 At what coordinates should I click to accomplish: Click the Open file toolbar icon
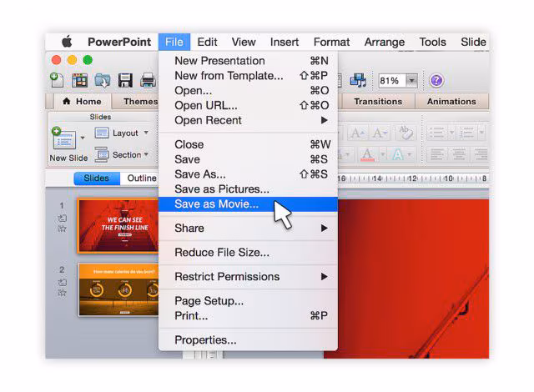point(103,81)
